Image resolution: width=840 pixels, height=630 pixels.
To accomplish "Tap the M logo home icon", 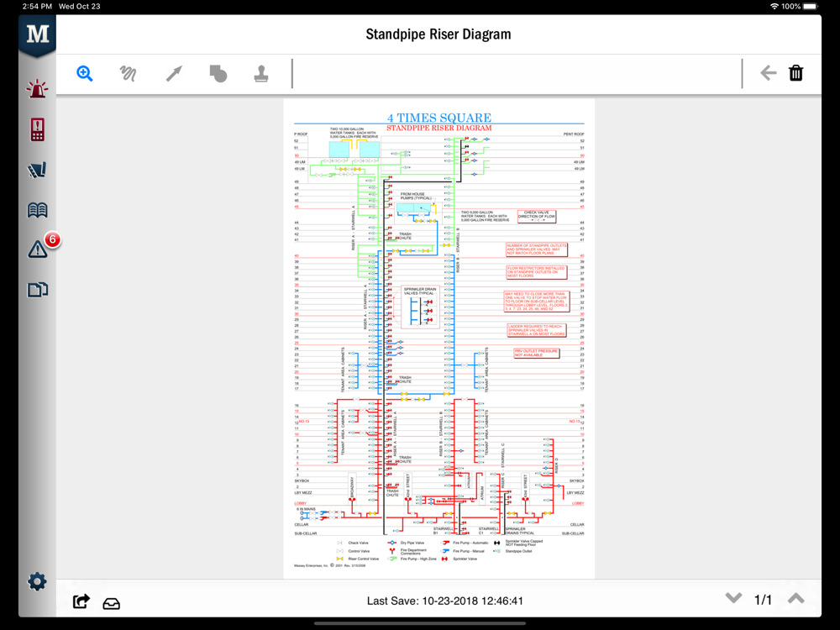I will coord(38,34).
